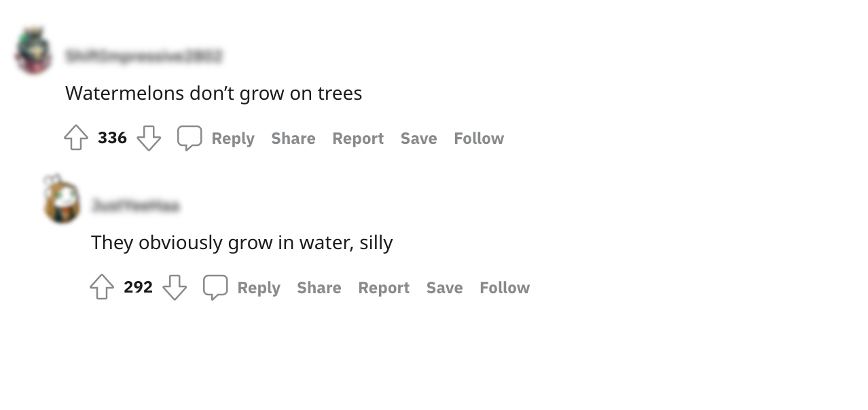Image resolution: width=868 pixels, height=410 pixels.
Task: Downvote the "grow in water, silly" reply
Action: pyautogui.click(x=175, y=288)
